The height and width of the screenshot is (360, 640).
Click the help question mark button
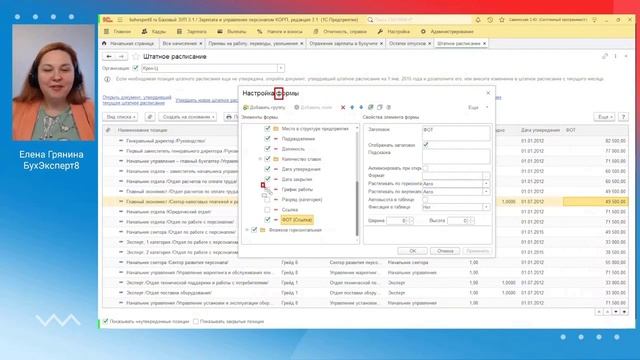(623, 117)
